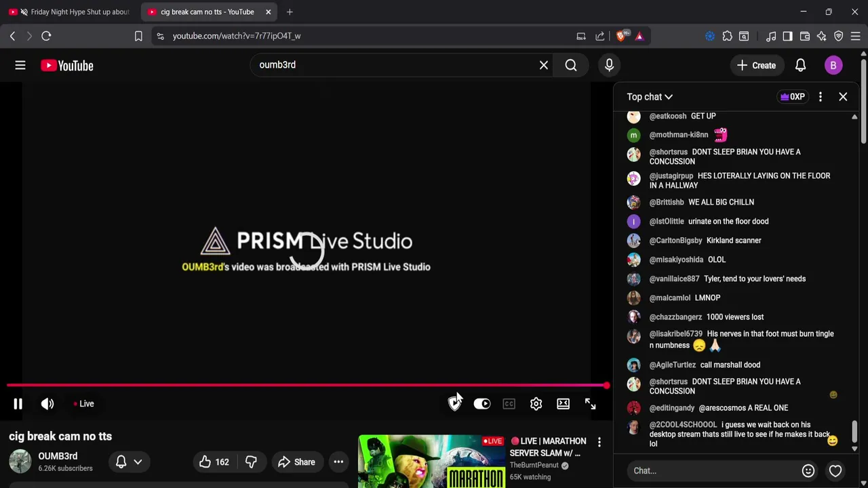Open OUMB3rd channel avatar
Screen dimensions: 868x488
point(20,462)
